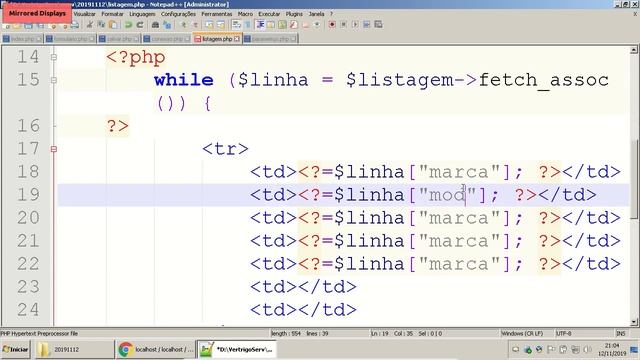Click the synchronize horizontal scrolling icon
Image resolution: width=640 pixels, height=360 pixels.
point(221,24)
